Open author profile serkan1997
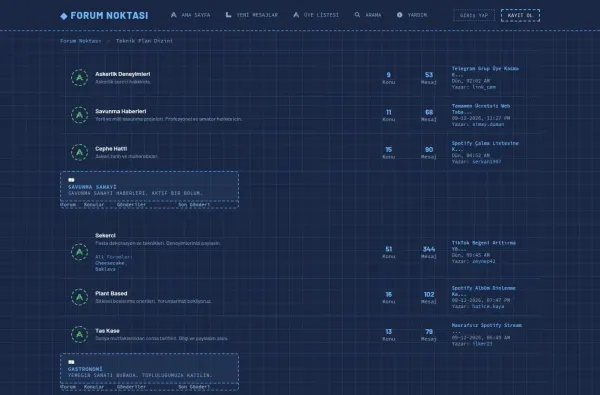The image size is (600, 395). (x=486, y=162)
